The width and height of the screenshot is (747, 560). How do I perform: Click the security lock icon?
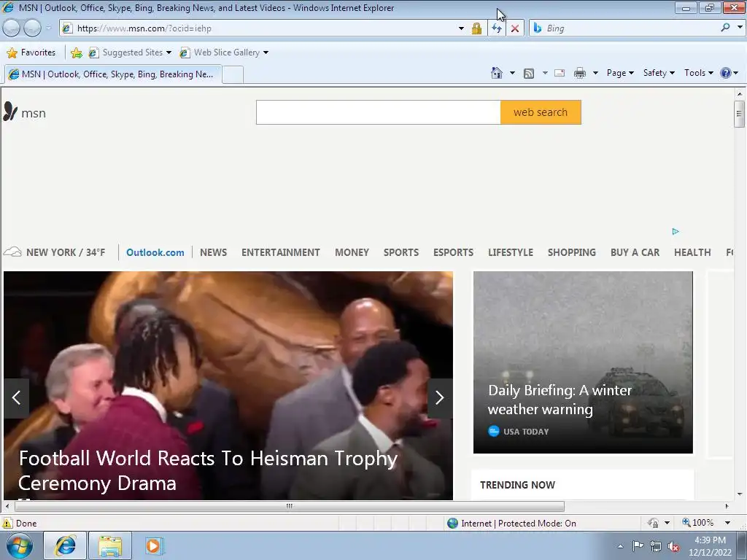point(476,28)
